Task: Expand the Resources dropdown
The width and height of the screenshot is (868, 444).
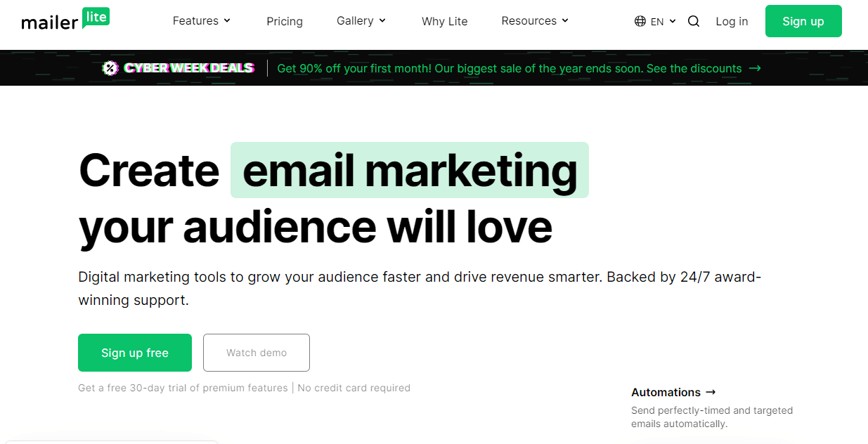Action: click(534, 21)
